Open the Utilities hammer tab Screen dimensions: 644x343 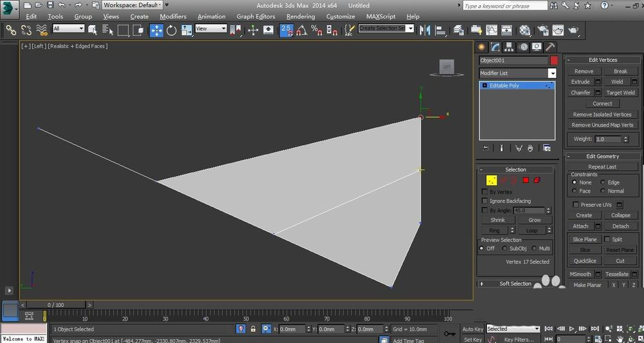click(x=549, y=47)
